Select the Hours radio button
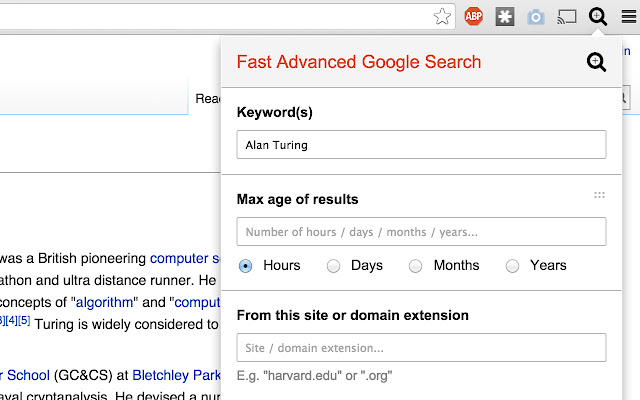 (245, 266)
